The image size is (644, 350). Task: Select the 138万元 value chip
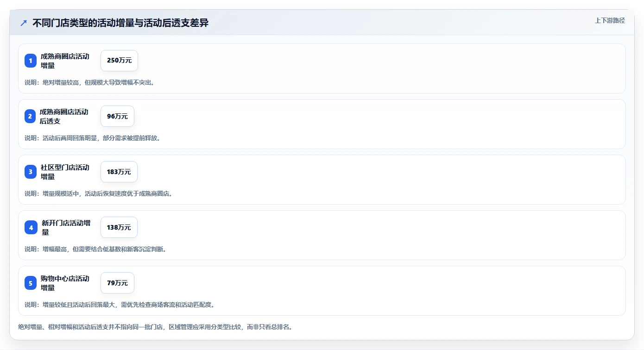(x=119, y=227)
